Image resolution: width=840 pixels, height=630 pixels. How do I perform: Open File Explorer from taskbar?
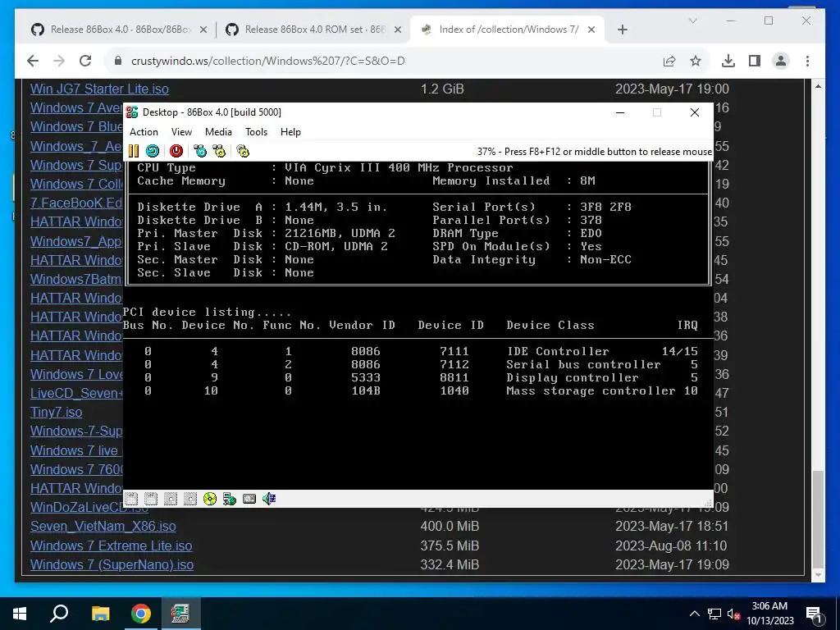pos(100,614)
